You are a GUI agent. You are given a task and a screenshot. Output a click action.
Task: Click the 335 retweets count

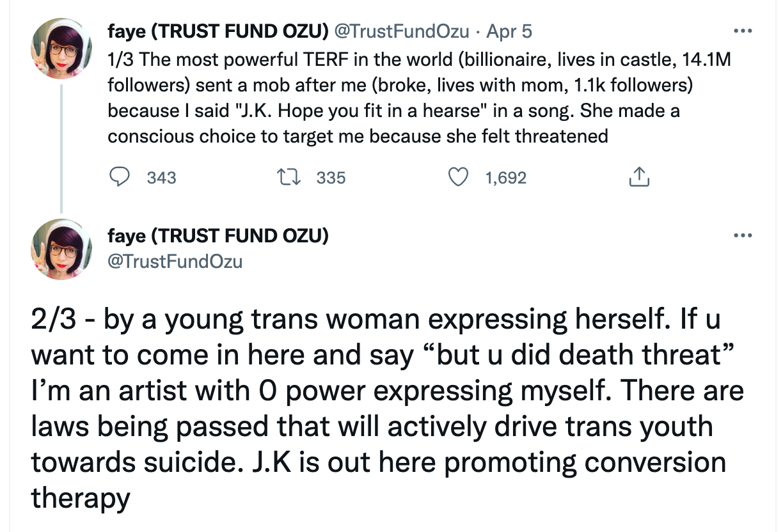331,178
